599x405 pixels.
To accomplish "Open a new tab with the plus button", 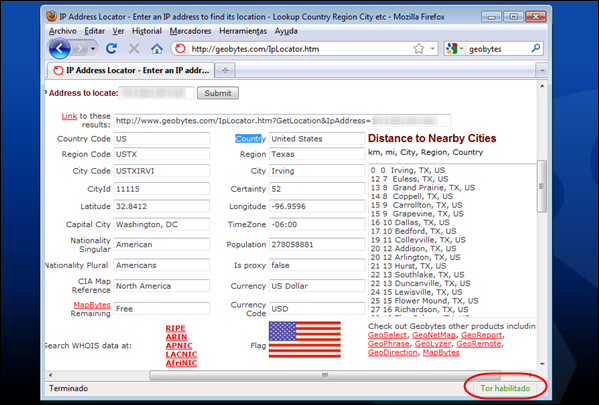I will click(x=225, y=70).
